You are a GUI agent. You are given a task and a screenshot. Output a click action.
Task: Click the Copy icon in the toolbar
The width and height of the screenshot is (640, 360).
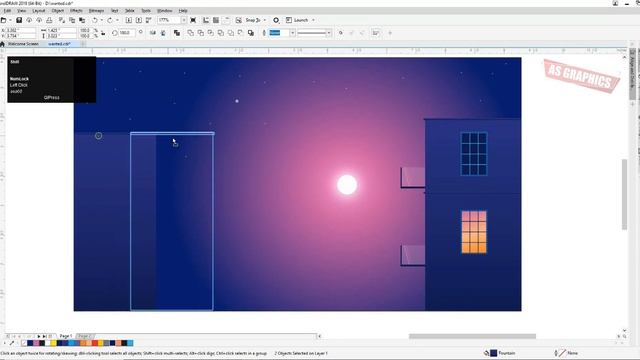72,20
